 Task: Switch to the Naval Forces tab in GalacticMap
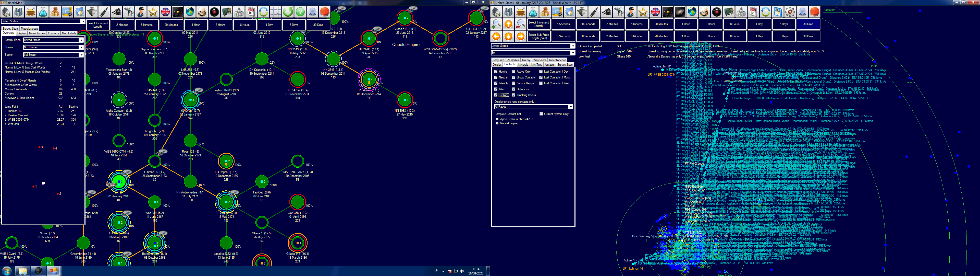pyautogui.click(x=37, y=33)
